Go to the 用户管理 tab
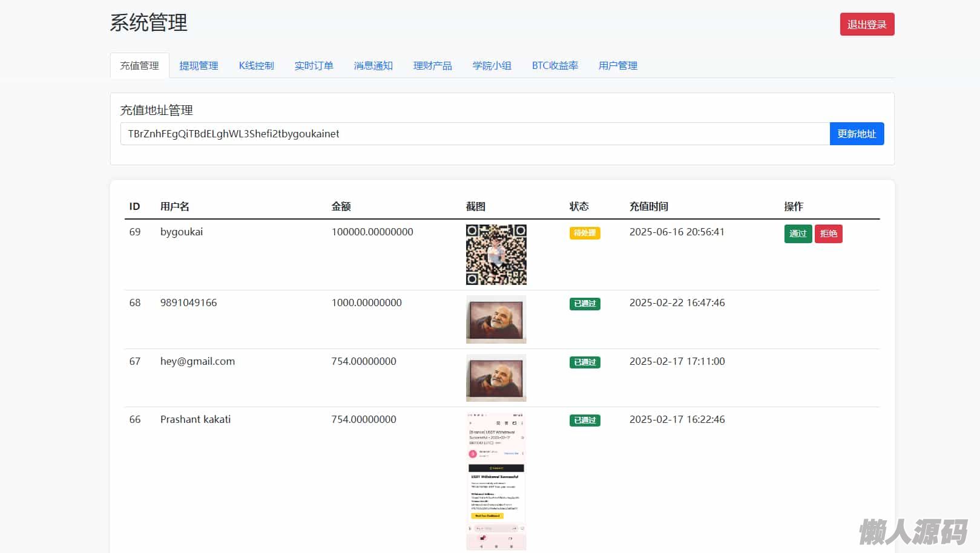Viewport: 980px width, 553px height. point(617,65)
